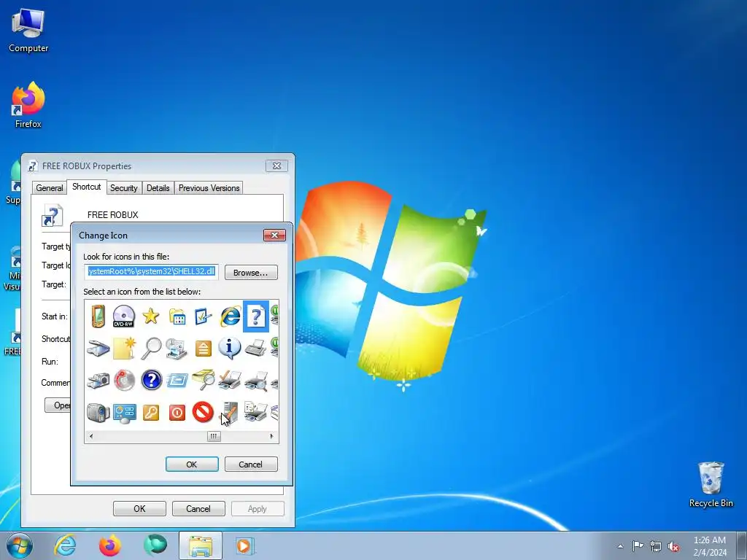Pick the server tower with brush icon
Image resolution: width=747 pixels, height=560 pixels.
(x=230, y=413)
